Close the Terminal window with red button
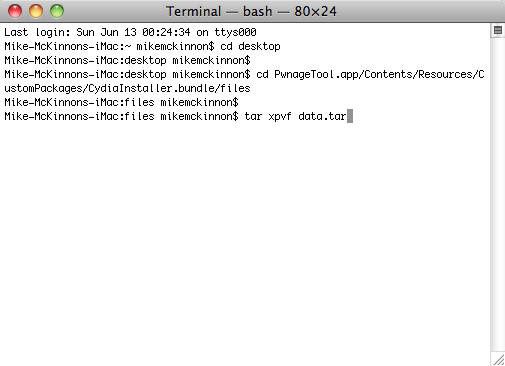Image resolution: width=505 pixels, height=366 pixels. 15,11
